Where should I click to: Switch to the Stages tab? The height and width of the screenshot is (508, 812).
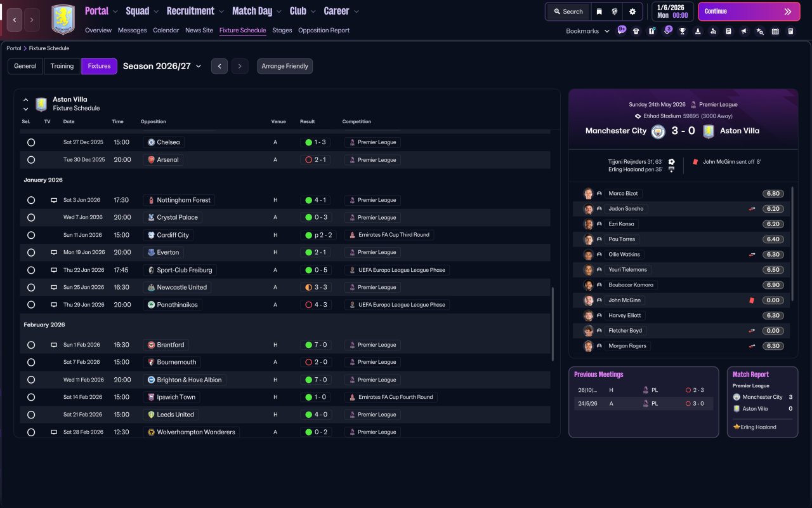click(x=282, y=30)
